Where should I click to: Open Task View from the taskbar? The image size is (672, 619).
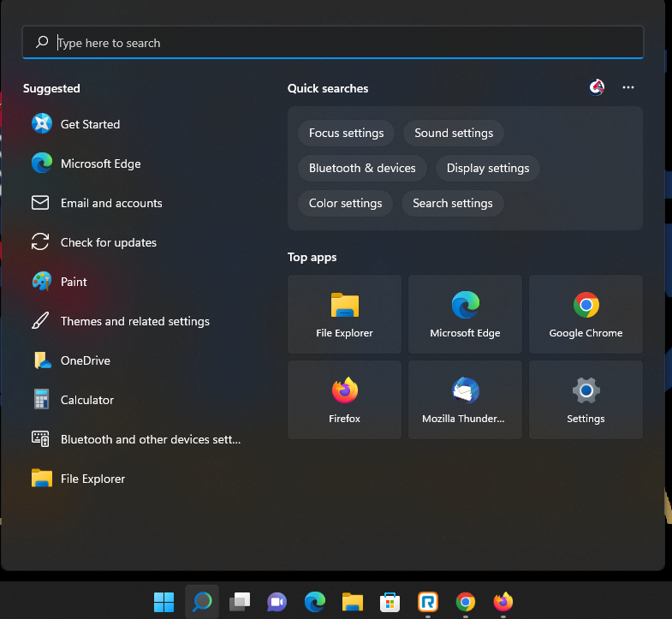[x=240, y=602]
